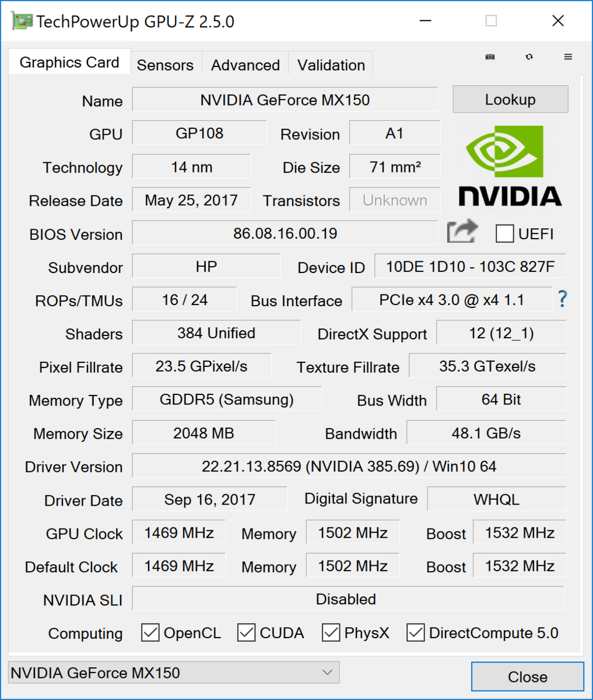Screen dimensions: 593x700
Task: Open the hamburger menu icon
Action: 568,57
